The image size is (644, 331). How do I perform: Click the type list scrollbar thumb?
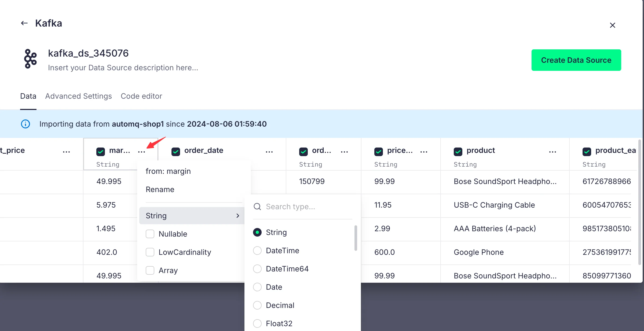click(356, 238)
